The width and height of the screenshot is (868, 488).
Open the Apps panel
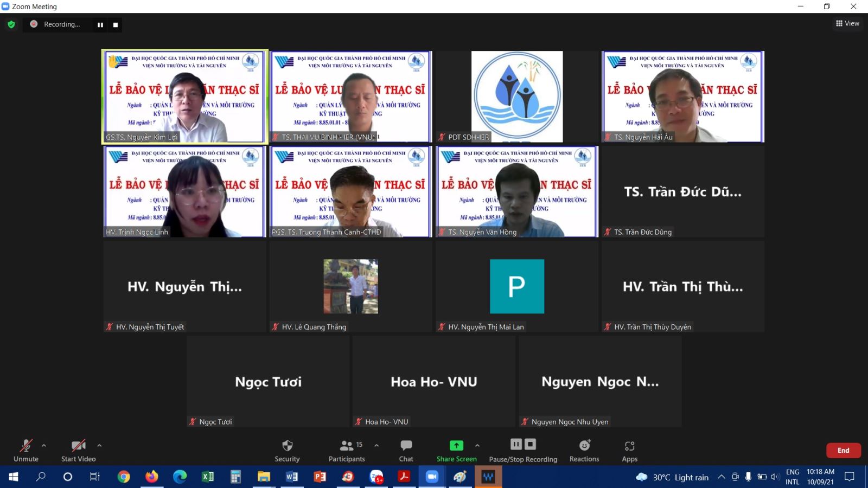point(629,450)
